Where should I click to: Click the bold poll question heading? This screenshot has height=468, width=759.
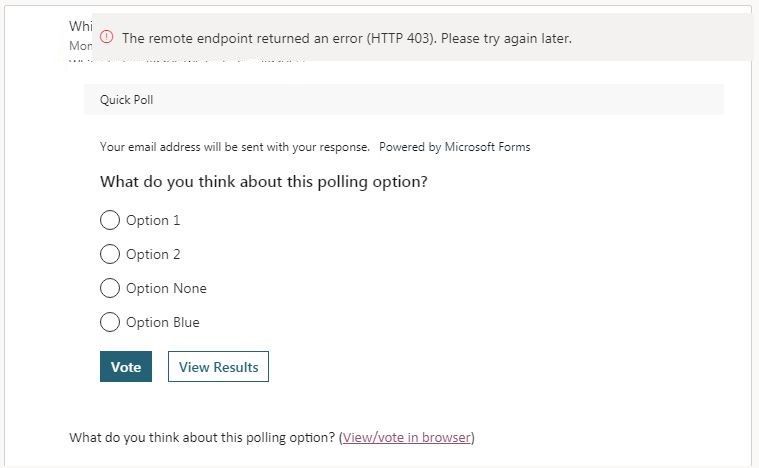264,181
